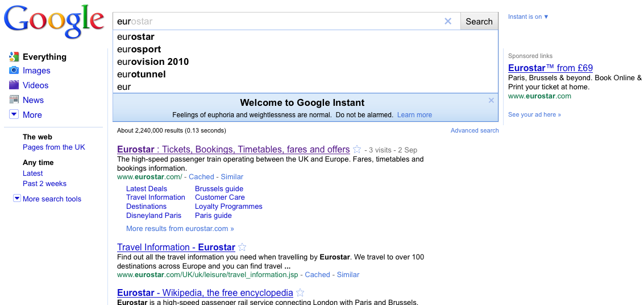Open the Customer Care sitelink
The image size is (644, 305).
(x=220, y=197)
